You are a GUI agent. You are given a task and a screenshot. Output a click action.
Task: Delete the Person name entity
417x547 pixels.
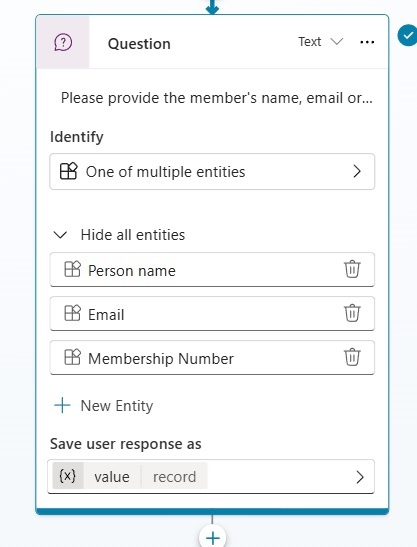pos(352,269)
